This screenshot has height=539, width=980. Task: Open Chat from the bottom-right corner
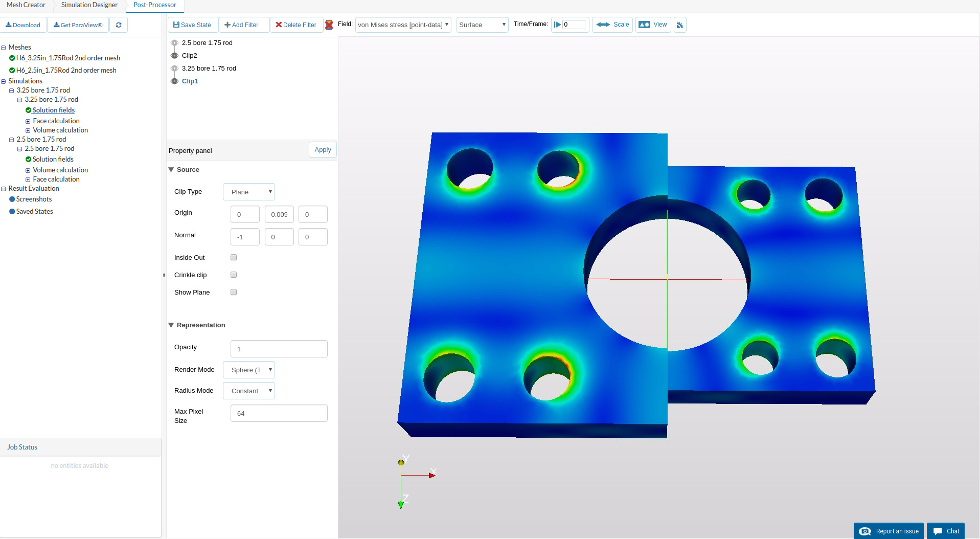click(x=946, y=531)
